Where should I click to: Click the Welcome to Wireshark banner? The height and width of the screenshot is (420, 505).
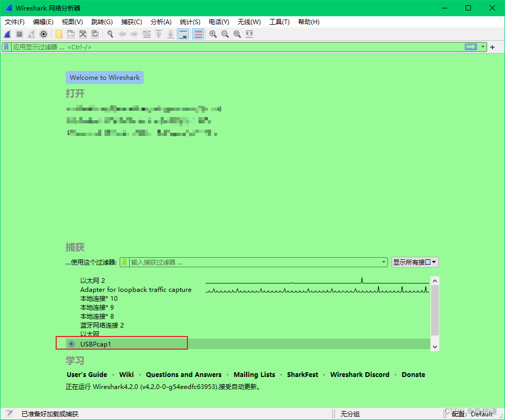[x=104, y=78]
